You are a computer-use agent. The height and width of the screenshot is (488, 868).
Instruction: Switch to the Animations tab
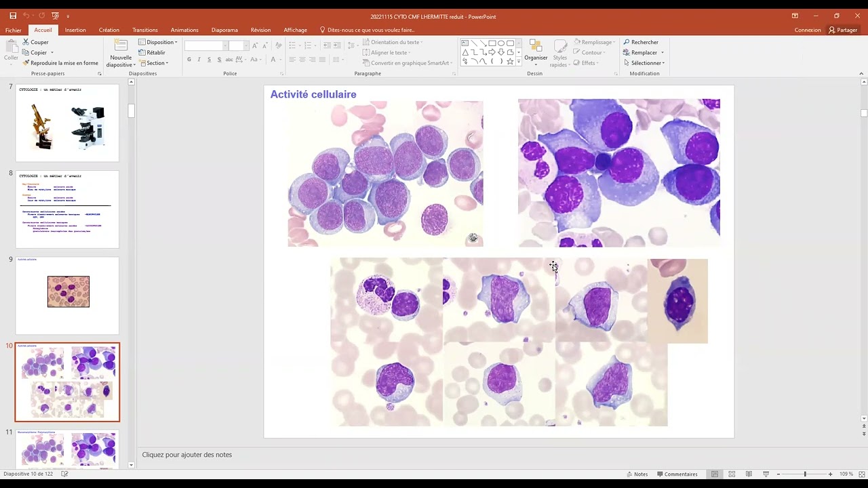coord(184,30)
